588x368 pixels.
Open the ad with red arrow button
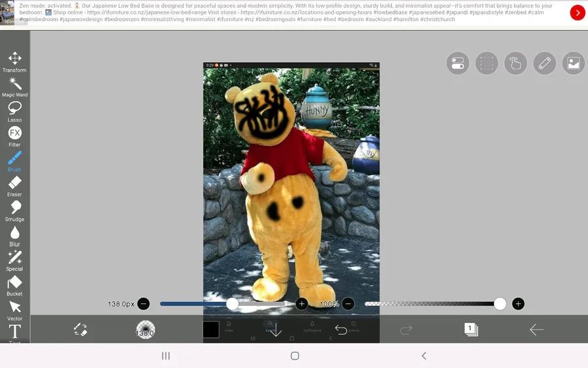578,13
